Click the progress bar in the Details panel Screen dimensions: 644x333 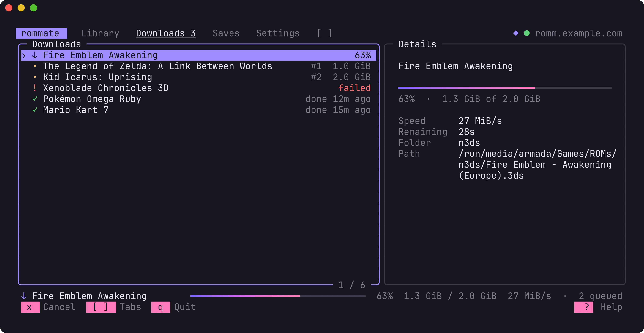pyautogui.click(x=505, y=88)
